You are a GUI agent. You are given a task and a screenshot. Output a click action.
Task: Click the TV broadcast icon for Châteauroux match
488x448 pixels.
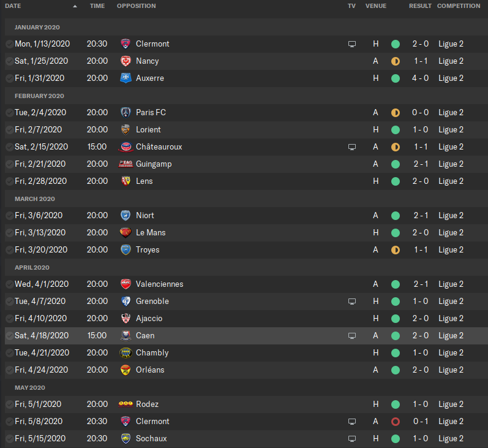tap(351, 146)
